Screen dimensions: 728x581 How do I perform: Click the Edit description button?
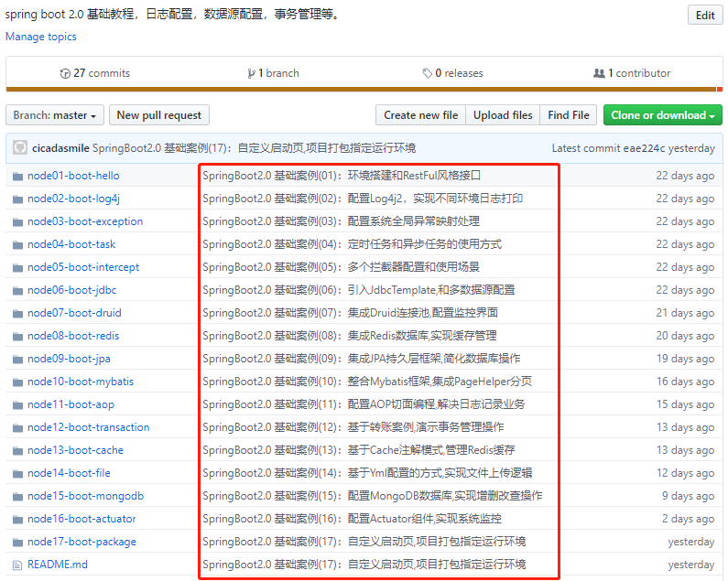point(705,16)
